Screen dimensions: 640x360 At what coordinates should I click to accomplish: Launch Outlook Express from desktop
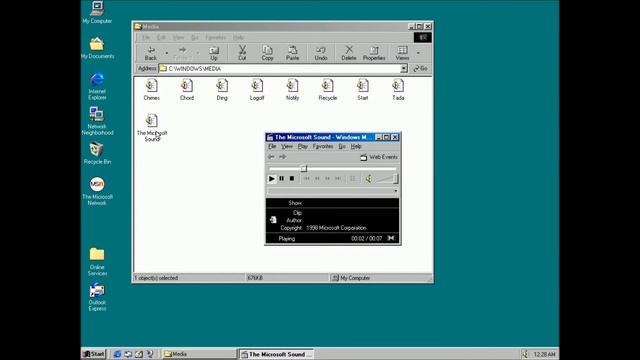[x=97, y=297]
